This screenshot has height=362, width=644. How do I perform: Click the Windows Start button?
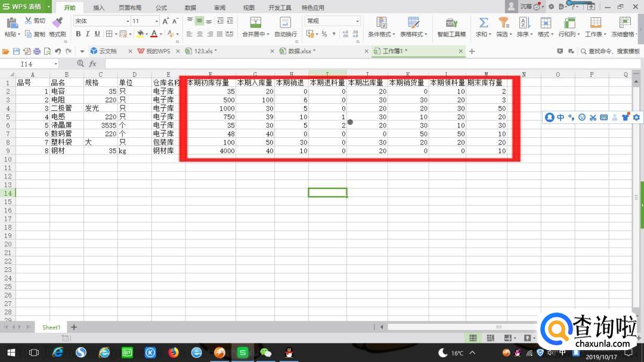[x=11, y=352]
